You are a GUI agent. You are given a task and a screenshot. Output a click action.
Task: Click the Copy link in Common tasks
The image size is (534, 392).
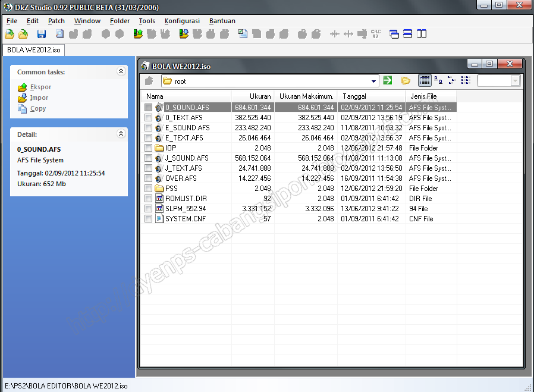click(x=38, y=109)
